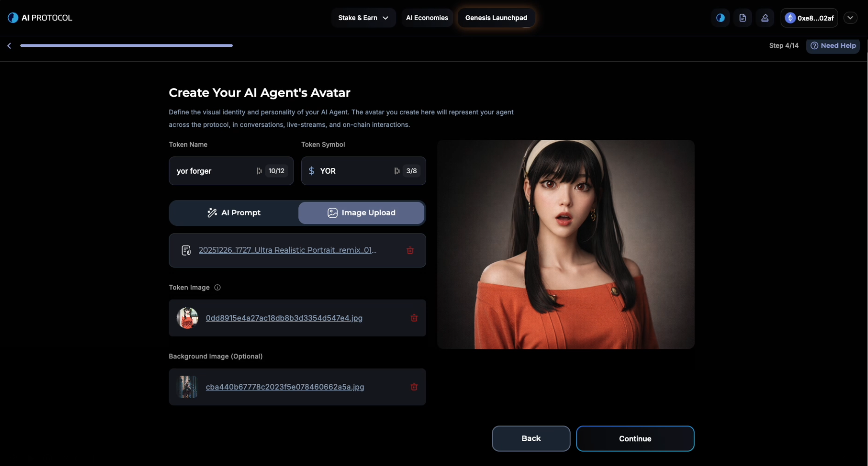This screenshot has width=868, height=466.
Task: Select the Image Upload mode
Action: click(362, 213)
